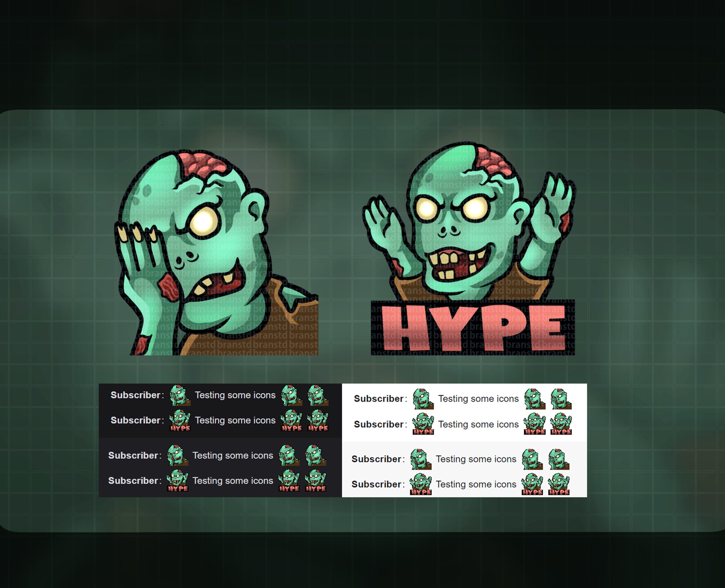The image size is (725, 588).
Task: Click the small HYPE emote in dark chat
Action: coord(180,420)
